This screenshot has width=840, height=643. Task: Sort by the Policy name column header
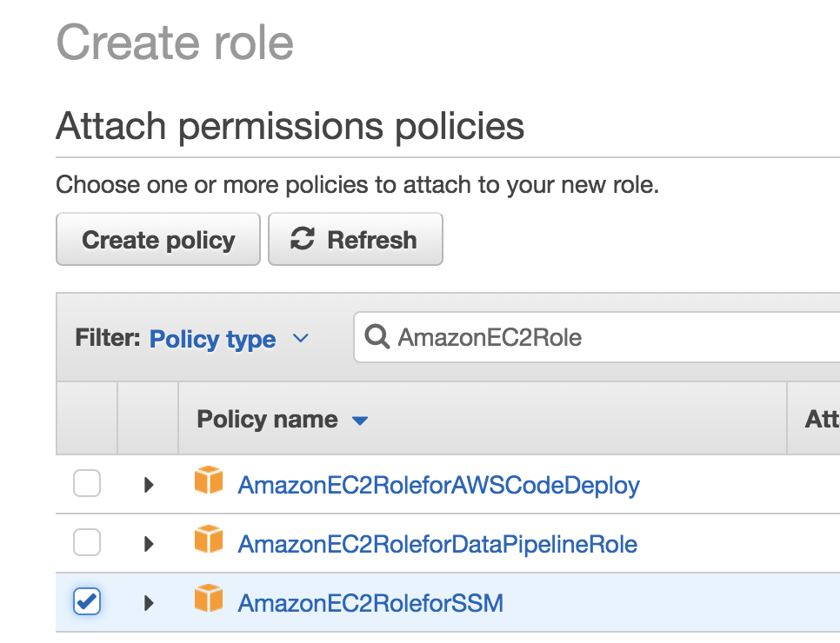click(267, 420)
